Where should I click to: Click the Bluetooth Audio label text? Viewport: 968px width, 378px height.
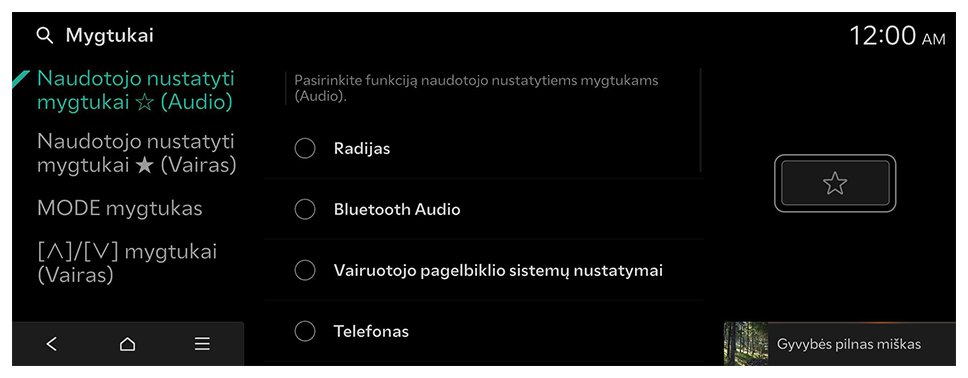(x=397, y=209)
